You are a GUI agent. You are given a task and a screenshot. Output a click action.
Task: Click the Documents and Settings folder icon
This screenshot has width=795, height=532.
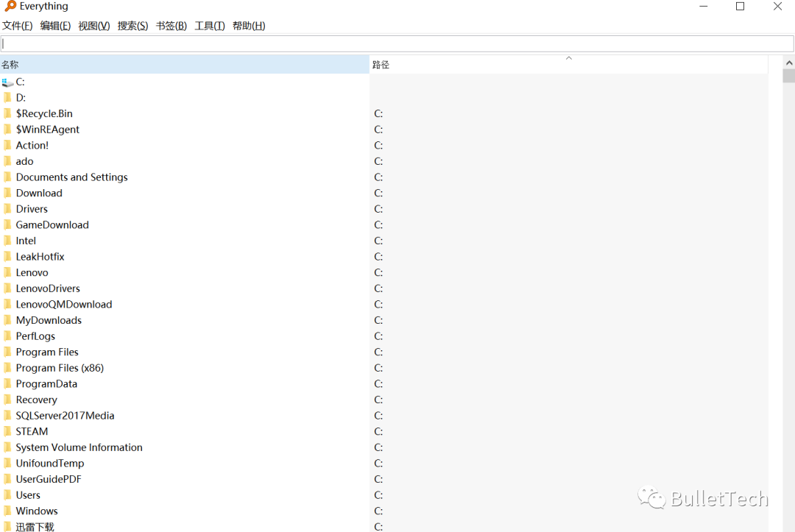coord(7,177)
